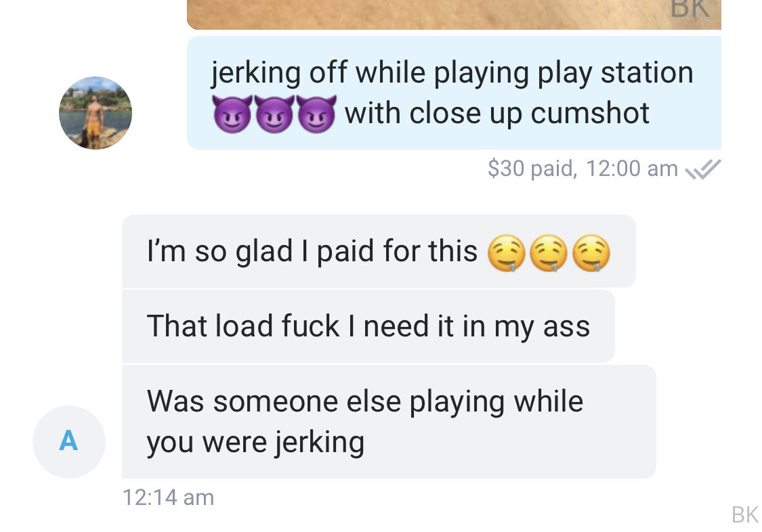762x532 pixels.
Task: Select the second drooling face emoji
Action: 549,253
